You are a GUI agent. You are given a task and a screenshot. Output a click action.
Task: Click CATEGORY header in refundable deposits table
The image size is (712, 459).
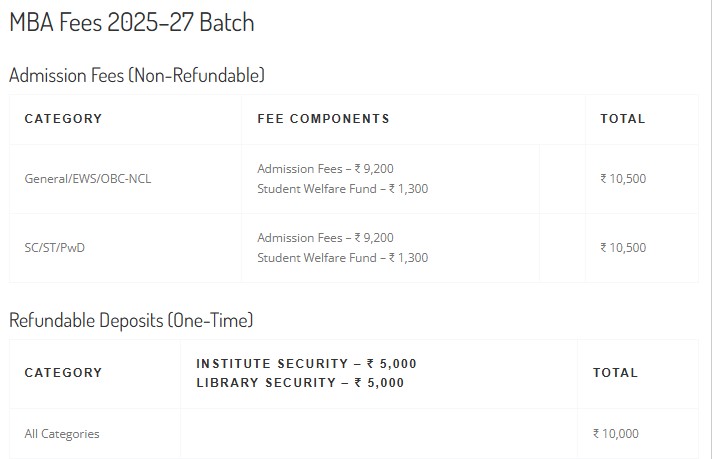click(x=63, y=373)
